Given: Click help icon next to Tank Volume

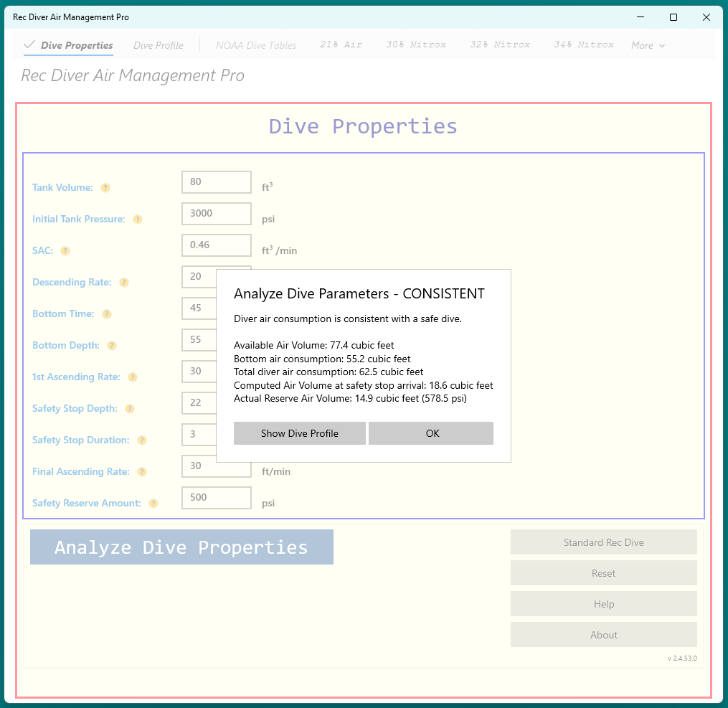Looking at the screenshot, I should coord(105,187).
